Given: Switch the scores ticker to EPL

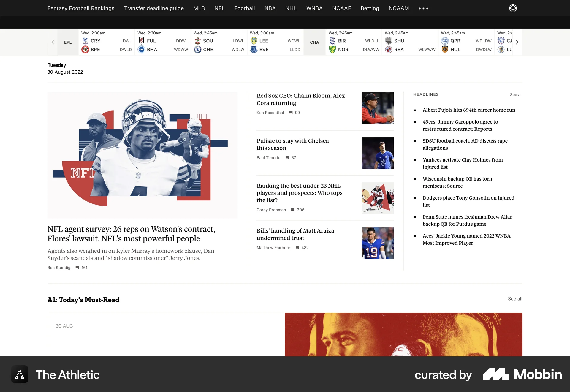Looking at the screenshot, I should click(68, 42).
